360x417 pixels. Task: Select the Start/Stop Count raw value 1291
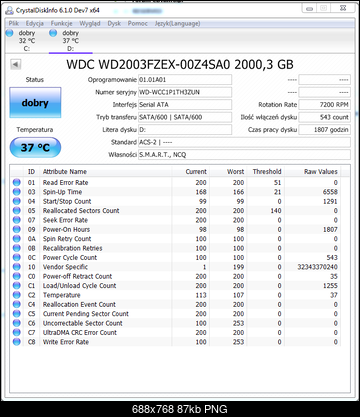(x=330, y=201)
